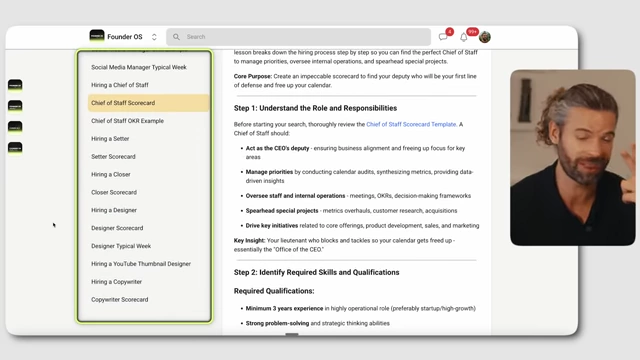The image size is (640, 360).
Task: Click the Step 2 Identify Required Skills heading
Action: 316,272
